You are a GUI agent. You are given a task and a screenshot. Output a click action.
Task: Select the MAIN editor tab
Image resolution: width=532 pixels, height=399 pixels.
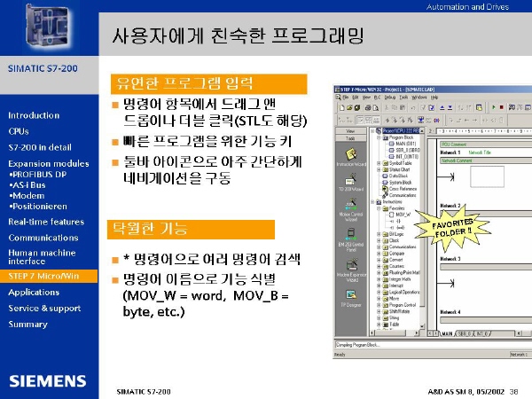click(448, 334)
